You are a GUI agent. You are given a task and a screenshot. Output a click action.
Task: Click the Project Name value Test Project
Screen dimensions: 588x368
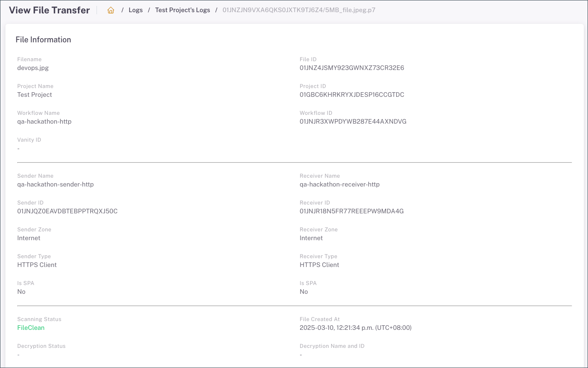(x=34, y=95)
